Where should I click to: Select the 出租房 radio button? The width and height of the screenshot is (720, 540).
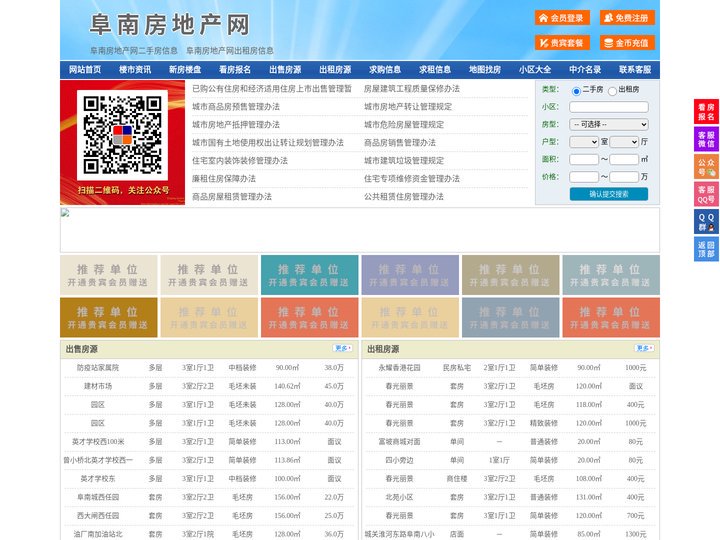pos(612,91)
